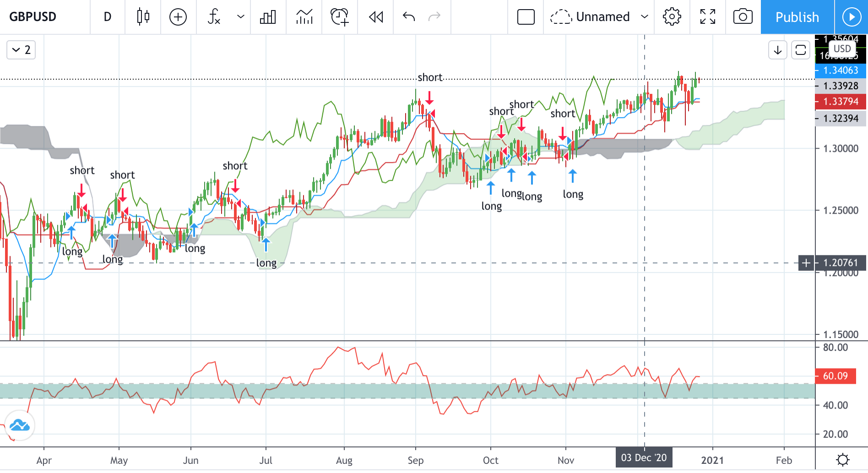Select the 1.33928 price label
This screenshot has height=473, width=868.
(x=841, y=86)
